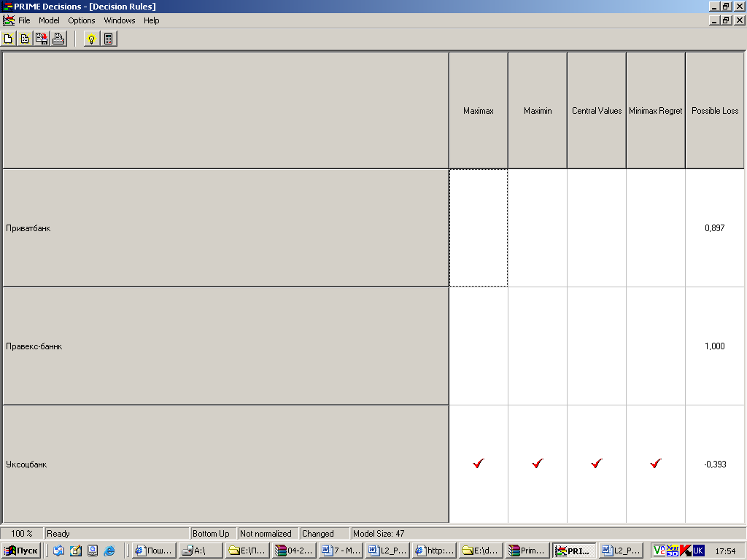Click the light bulb toolbar icon

coord(91,39)
